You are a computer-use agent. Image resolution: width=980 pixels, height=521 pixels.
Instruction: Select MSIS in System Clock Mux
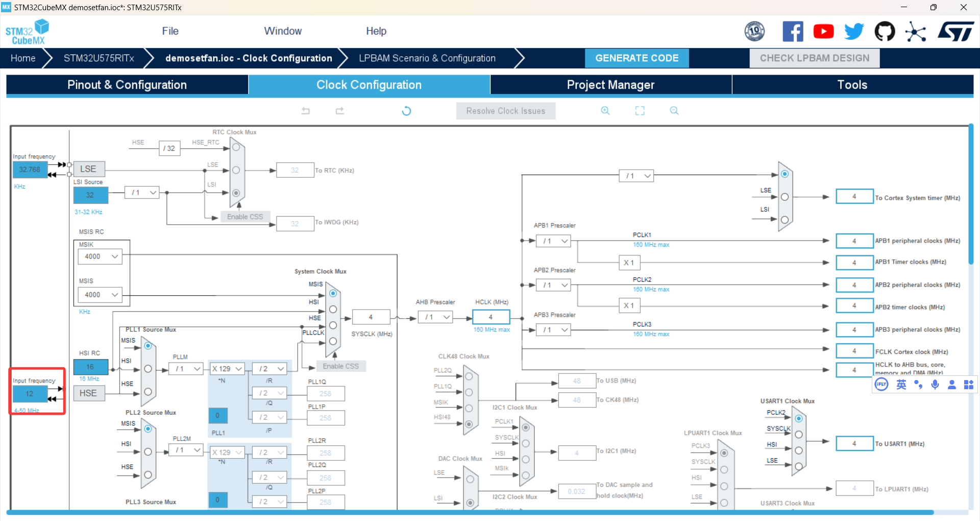[x=333, y=293]
